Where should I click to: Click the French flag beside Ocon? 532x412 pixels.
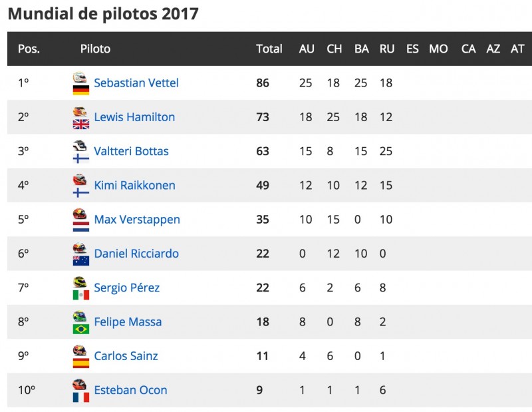[81, 397]
